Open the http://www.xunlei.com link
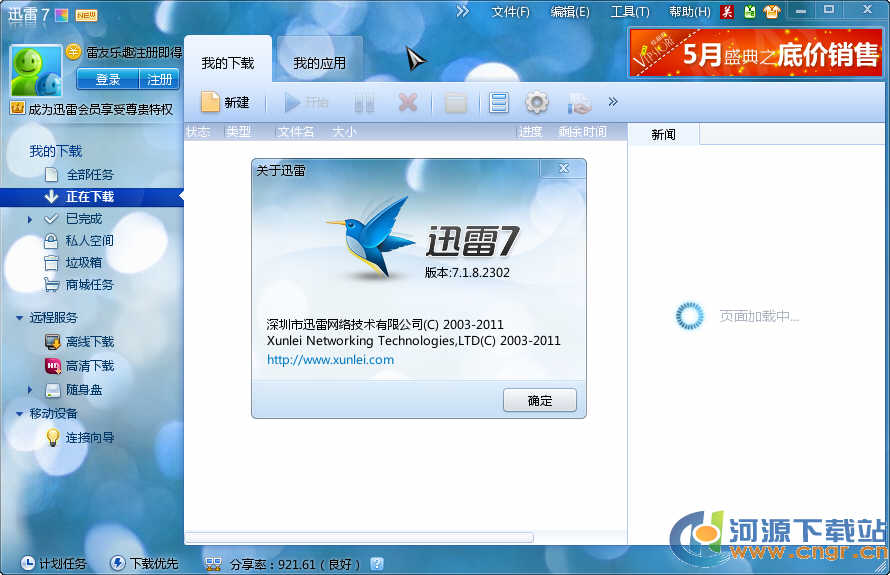Viewport: 890px width, 575px height. pos(330,360)
